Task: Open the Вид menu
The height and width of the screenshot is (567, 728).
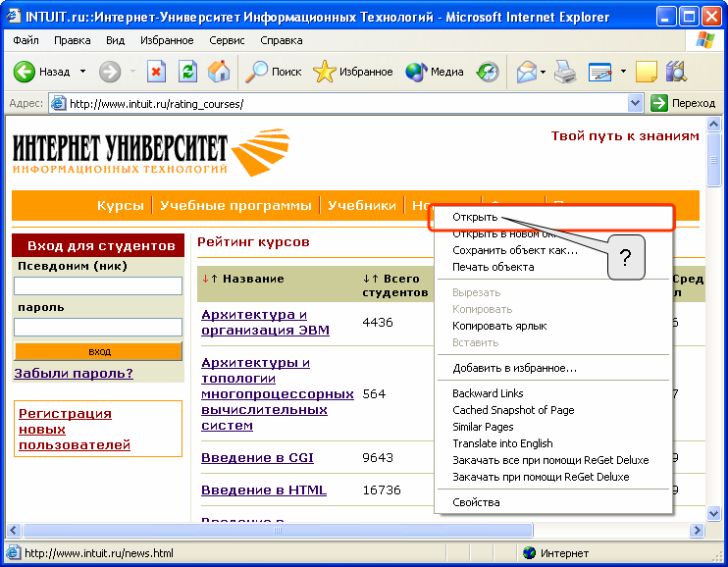Action: click(x=115, y=40)
